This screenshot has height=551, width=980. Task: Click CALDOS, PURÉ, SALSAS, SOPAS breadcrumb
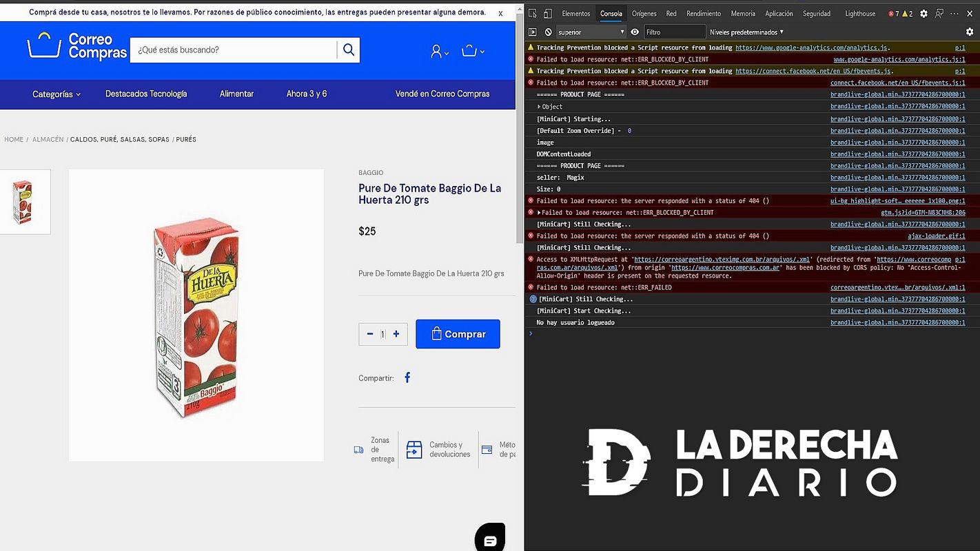(120, 139)
